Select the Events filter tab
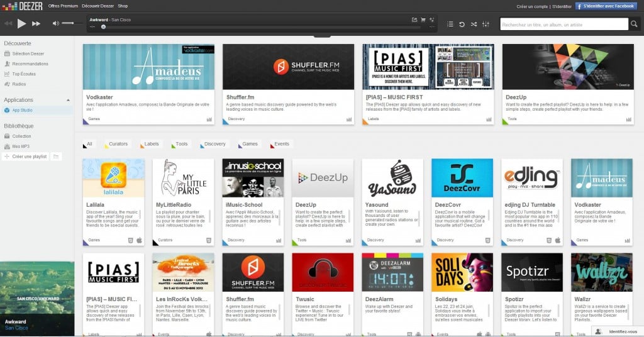This screenshot has width=644, height=337. 280,145
